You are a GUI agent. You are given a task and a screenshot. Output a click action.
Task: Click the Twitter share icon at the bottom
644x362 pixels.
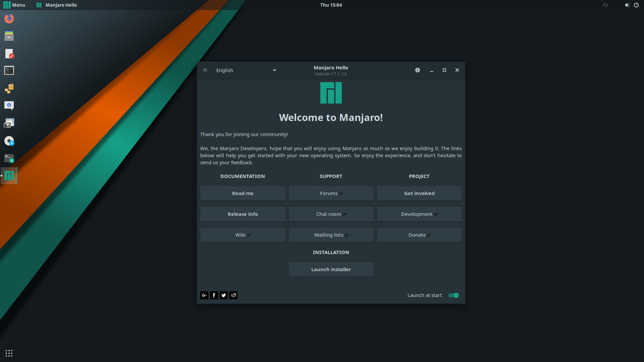(224, 295)
